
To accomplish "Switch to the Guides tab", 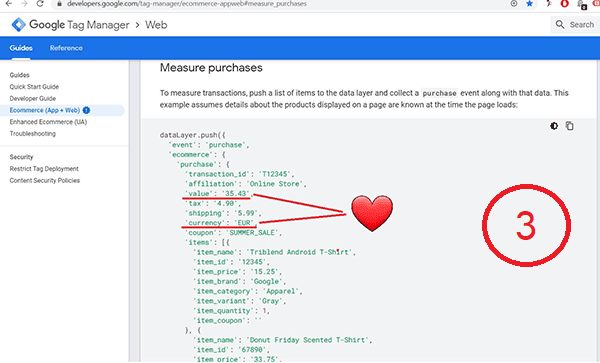I will point(21,48).
